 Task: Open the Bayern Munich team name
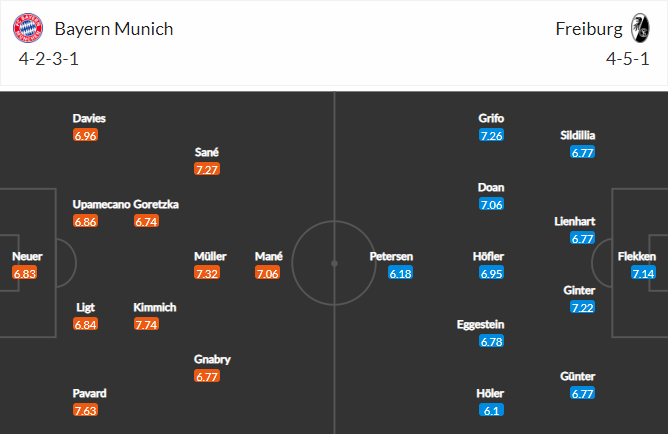(114, 29)
